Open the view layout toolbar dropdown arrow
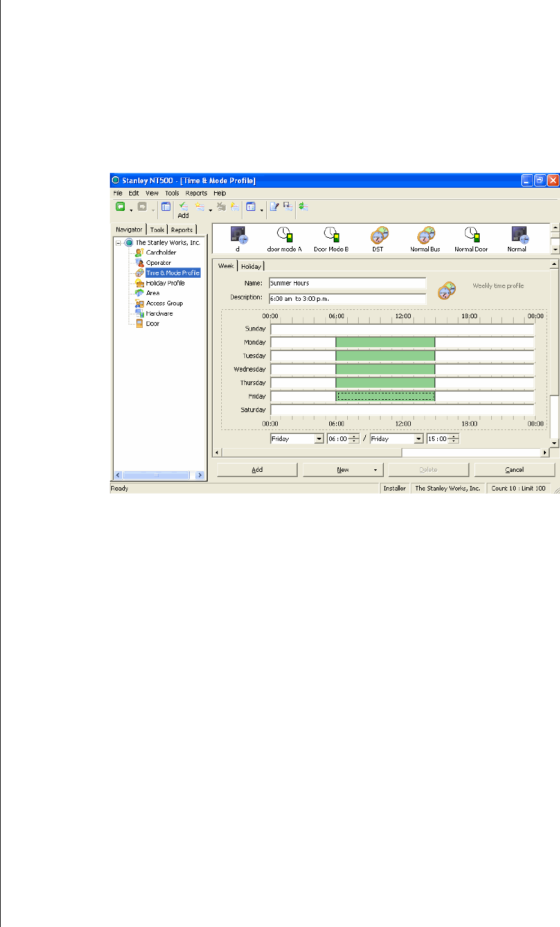560x927 pixels. (262, 210)
